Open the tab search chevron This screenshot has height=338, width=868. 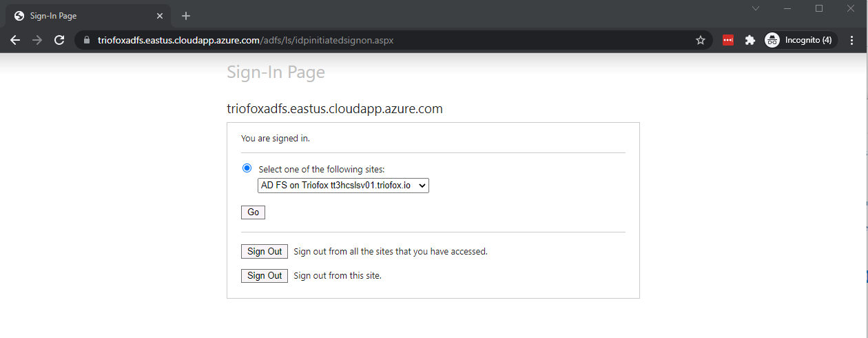pos(756,8)
